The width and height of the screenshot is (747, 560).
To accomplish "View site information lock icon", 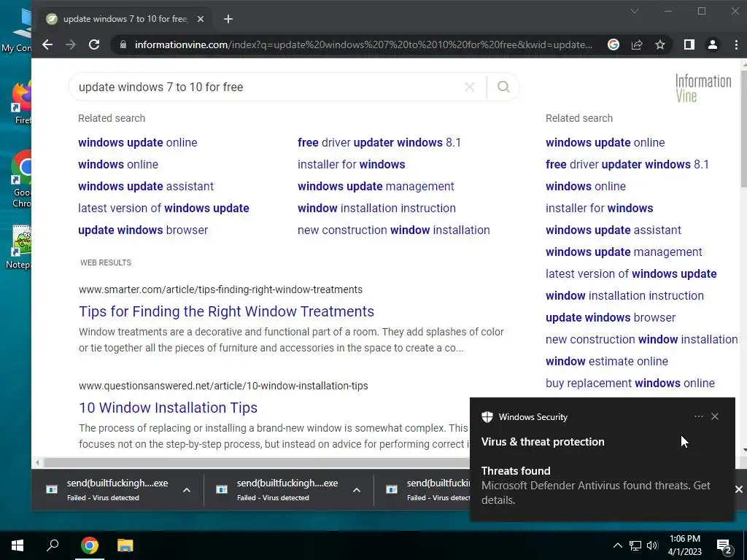I will [x=123, y=44].
